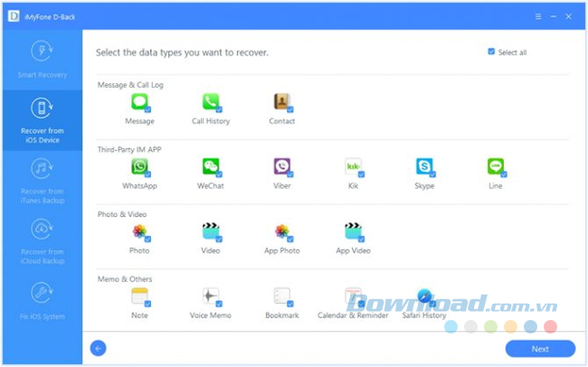Uncheck the Note checkbox badge
The image size is (588, 367).
pos(147,304)
